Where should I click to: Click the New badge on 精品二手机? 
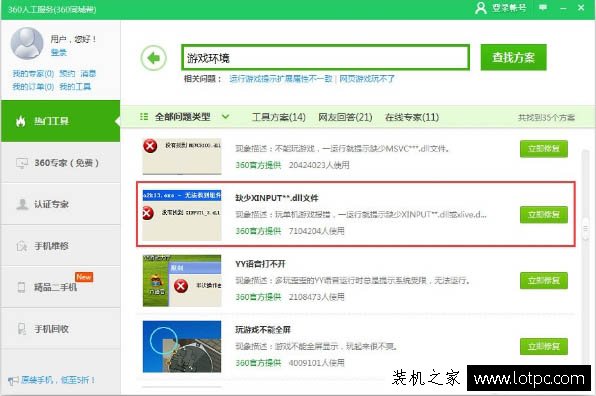click(x=84, y=277)
